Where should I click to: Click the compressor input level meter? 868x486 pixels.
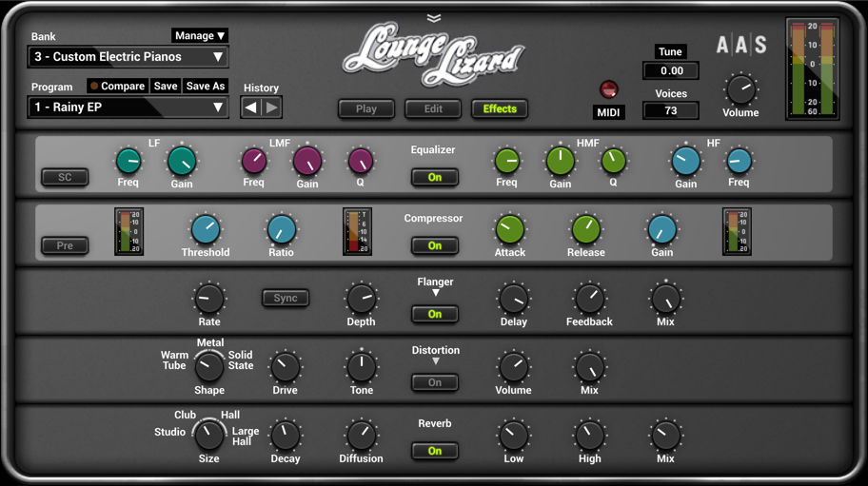[x=129, y=231]
